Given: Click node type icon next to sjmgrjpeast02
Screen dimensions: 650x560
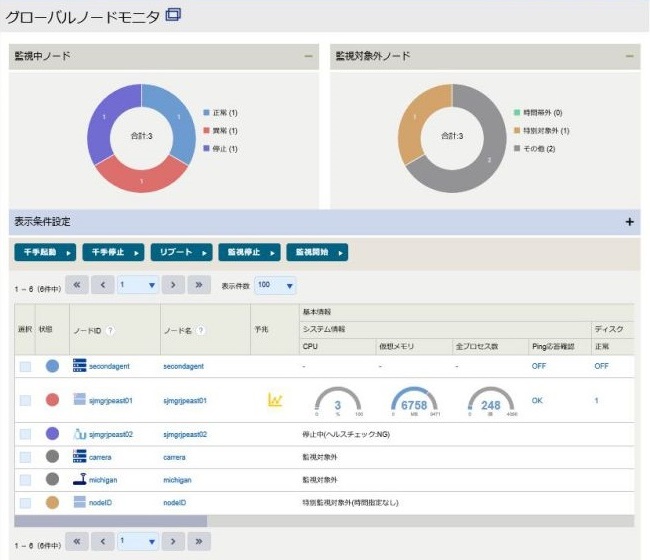Looking at the screenshot, I should pyautogui.click(x=80, y=434).
